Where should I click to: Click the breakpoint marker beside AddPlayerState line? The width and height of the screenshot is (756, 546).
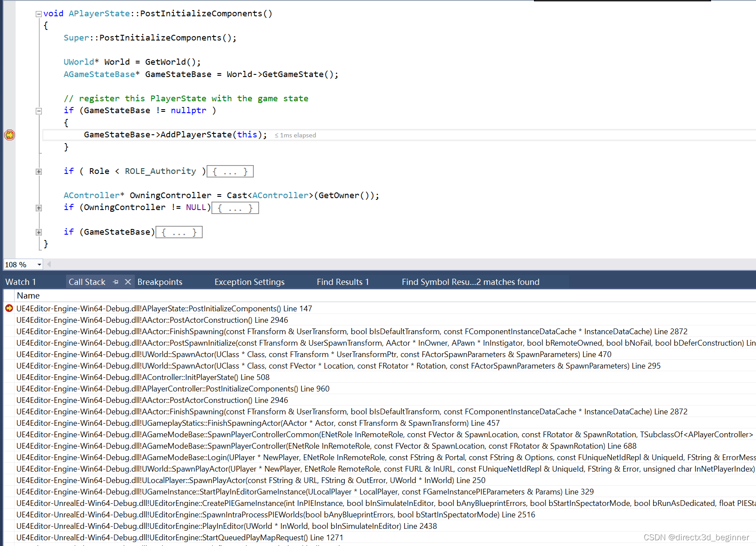pos(9,135)
